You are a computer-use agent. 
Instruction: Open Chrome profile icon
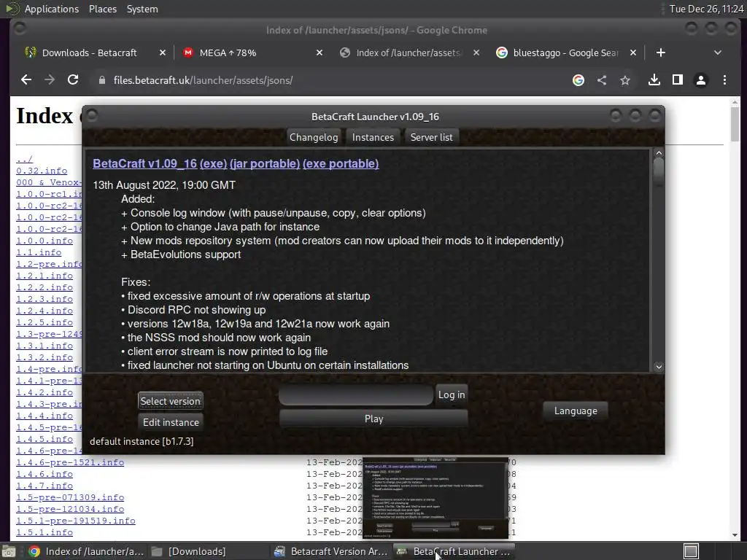pos(701,80)
